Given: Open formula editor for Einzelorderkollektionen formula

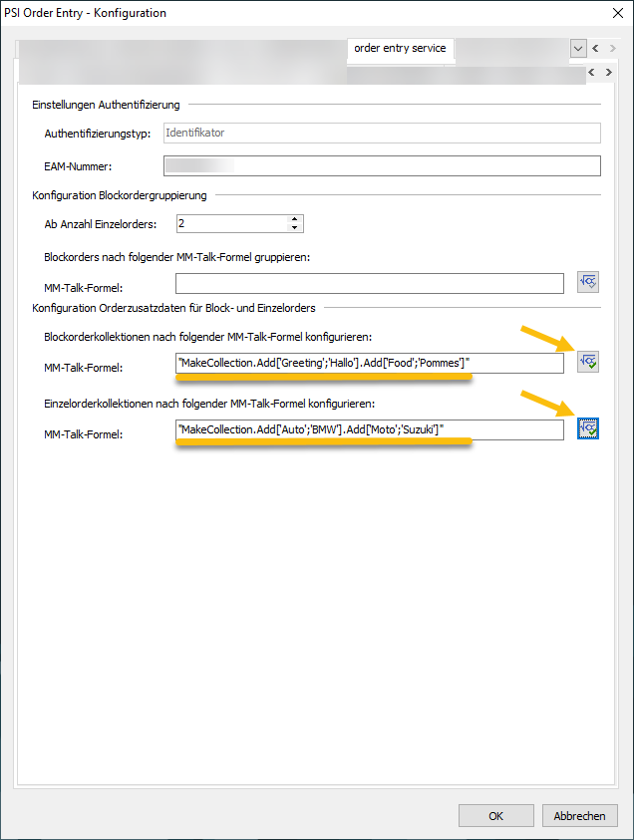Looking at the screenshot, I should pos(588,428).
